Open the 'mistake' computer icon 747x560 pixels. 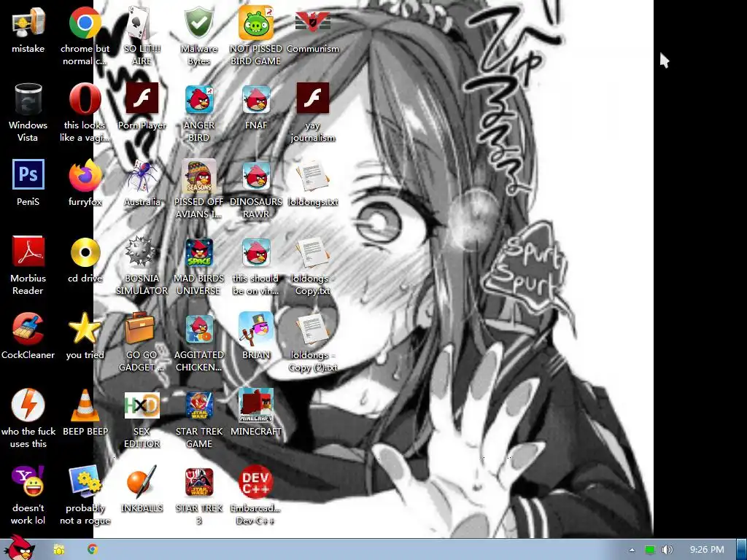[x=28, y=23]
